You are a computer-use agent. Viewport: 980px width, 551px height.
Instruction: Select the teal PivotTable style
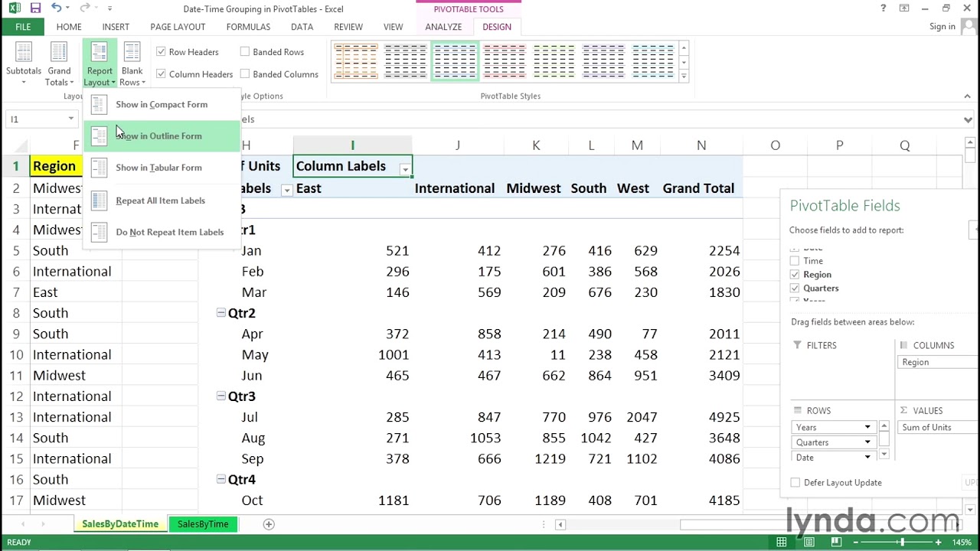pos(653,61)
